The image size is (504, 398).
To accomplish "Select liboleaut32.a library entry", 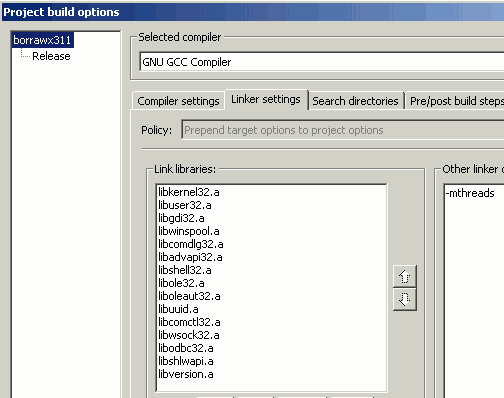I will tap(189, 296).
